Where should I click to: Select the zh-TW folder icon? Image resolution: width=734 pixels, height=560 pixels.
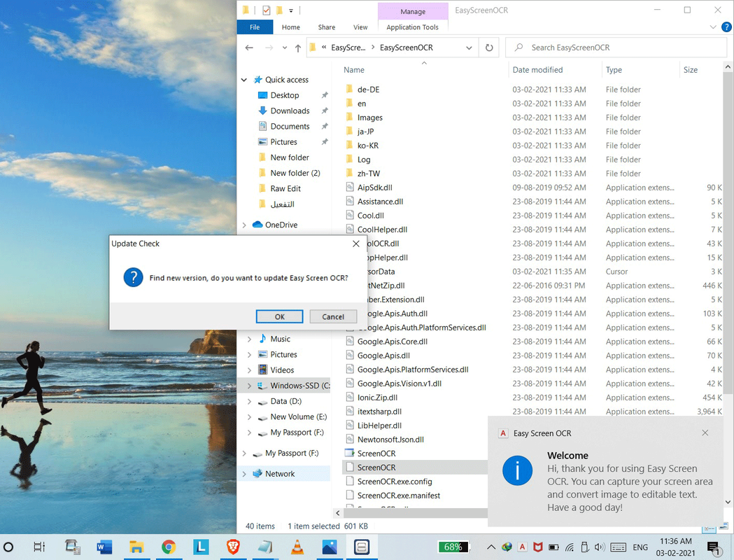(349, 173)
